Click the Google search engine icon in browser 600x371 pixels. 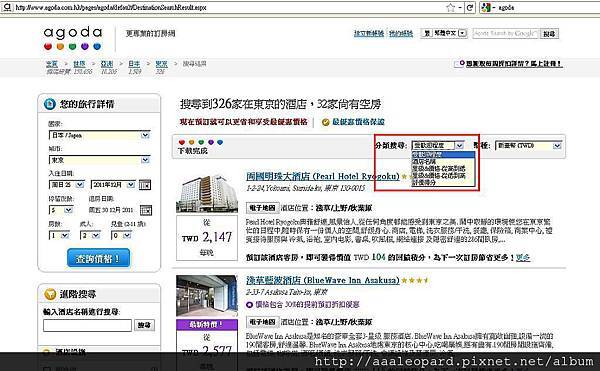click(486, 7)
